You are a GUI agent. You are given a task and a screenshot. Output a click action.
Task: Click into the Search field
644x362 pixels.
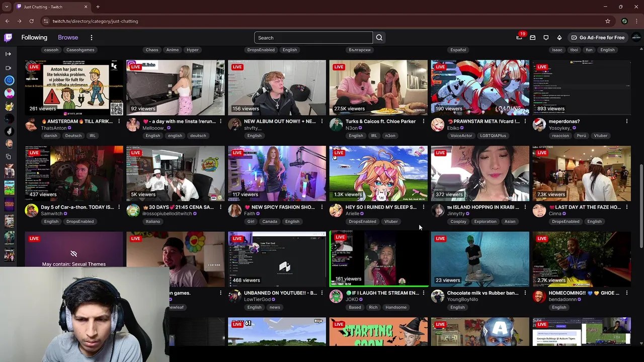coord(313,38)
